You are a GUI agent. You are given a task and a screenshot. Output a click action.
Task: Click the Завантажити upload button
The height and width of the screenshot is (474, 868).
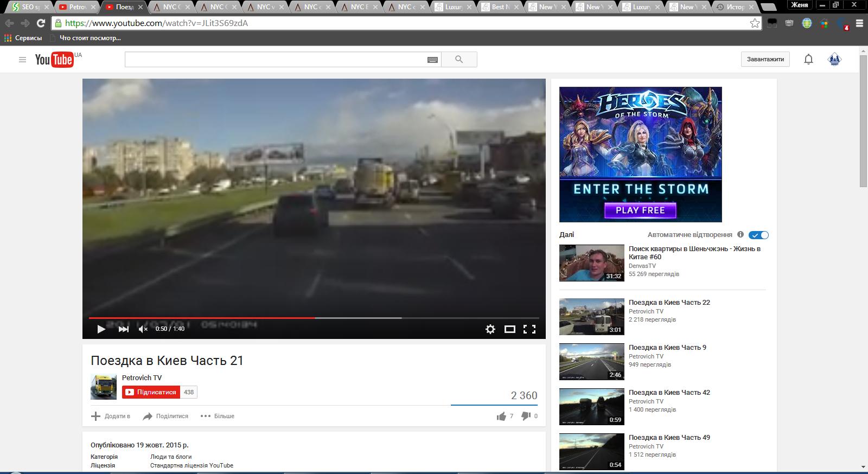click(765, 59)
